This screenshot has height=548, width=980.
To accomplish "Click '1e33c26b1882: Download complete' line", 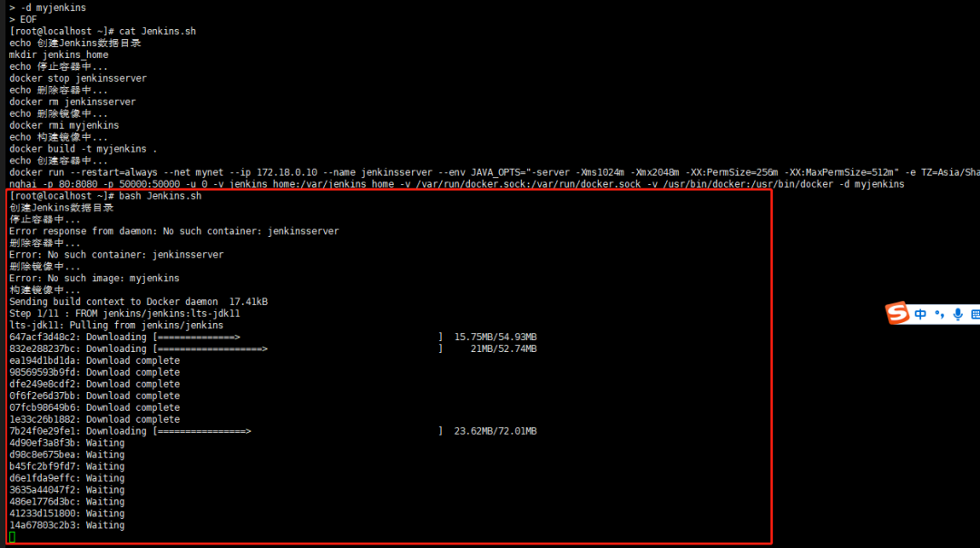I will (94, 420).
